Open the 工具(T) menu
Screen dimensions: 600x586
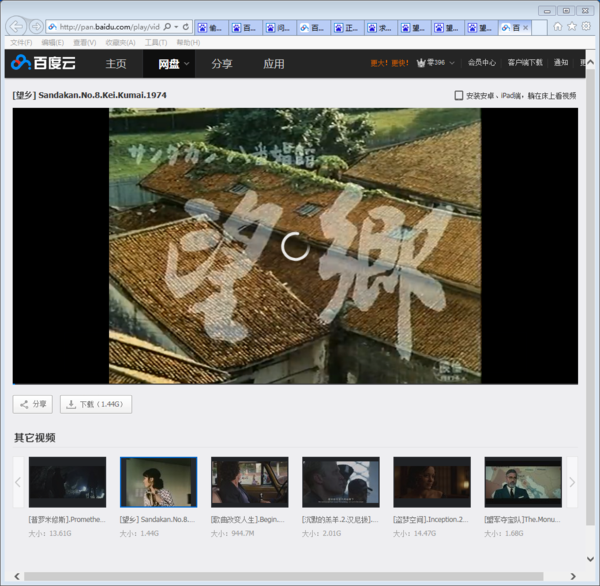(156, 42)
